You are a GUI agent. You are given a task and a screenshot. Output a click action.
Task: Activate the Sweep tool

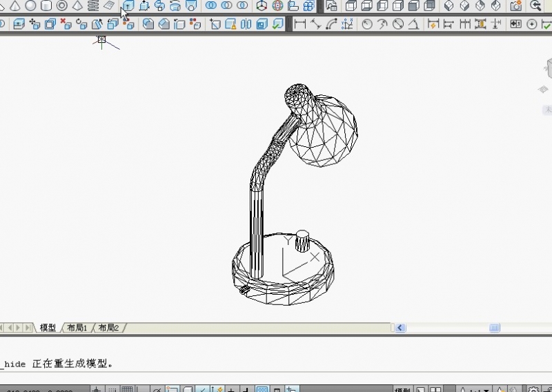point(160,6)
